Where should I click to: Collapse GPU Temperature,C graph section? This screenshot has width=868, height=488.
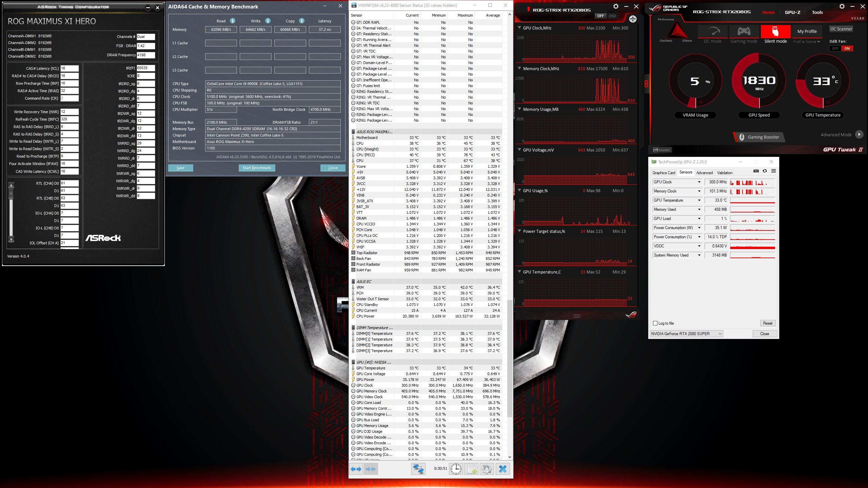(519, 272)
